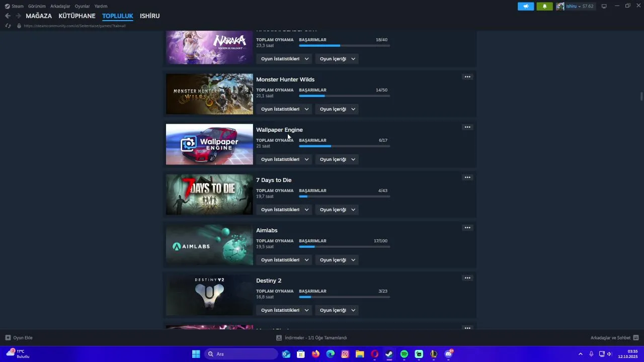This screenshot has width=644, height=362.
Task: Expand Oyun İstatistikleri for Wallpaper Engine
Action: [x=284, y=159]
